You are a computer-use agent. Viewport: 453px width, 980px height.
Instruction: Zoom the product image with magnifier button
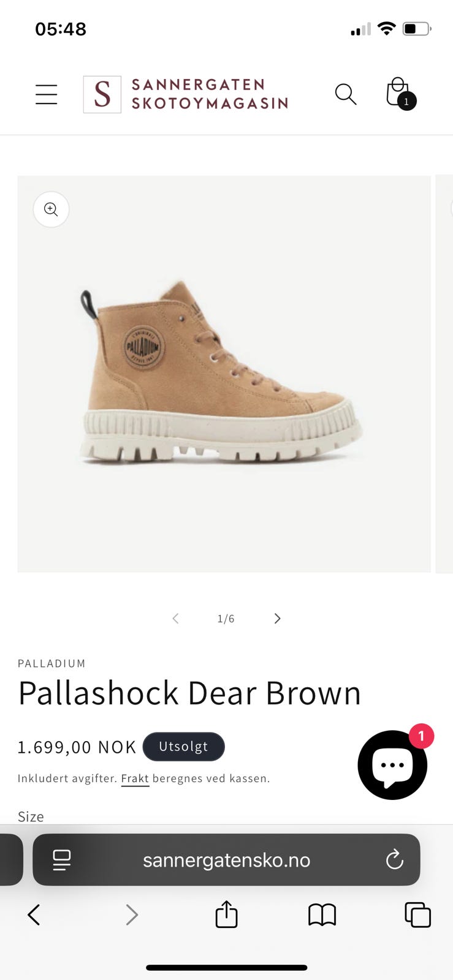(x=51, y=209)
